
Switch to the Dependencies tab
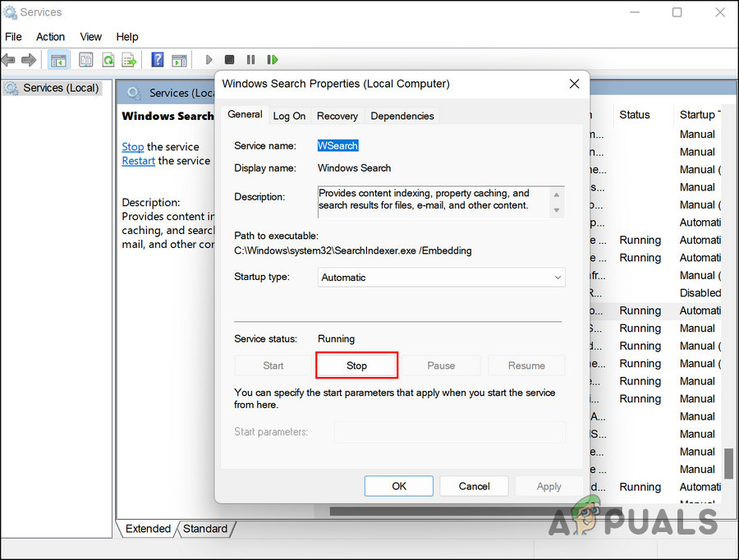pyautogui.click(x=402, y=116)
